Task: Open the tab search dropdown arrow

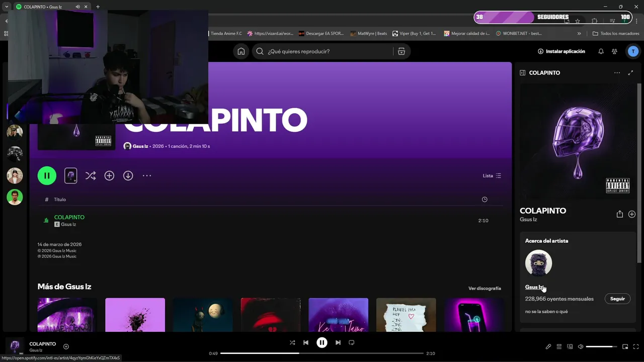Action: click(6, 7)
